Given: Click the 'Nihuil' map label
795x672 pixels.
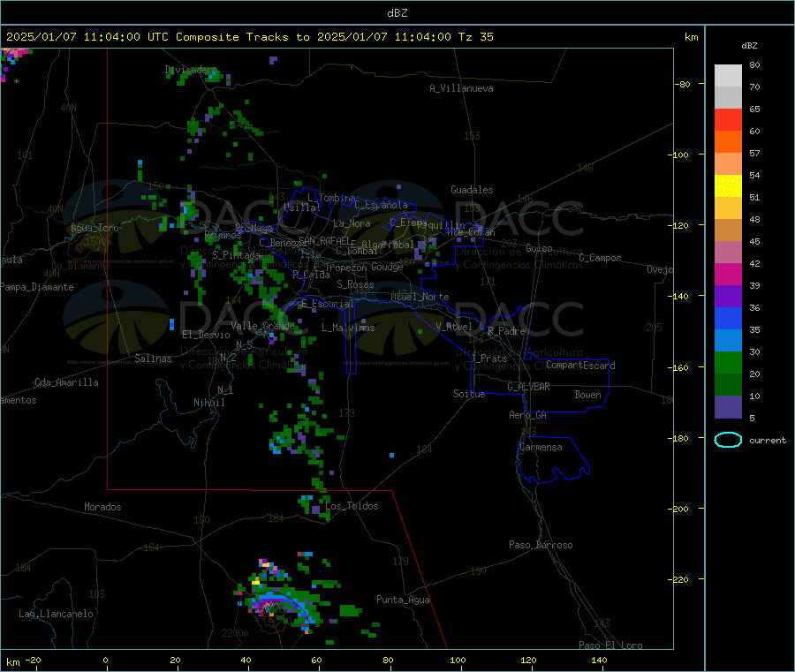Looking at the screenshot, I should pyautogui.click(x=208, y=403).
